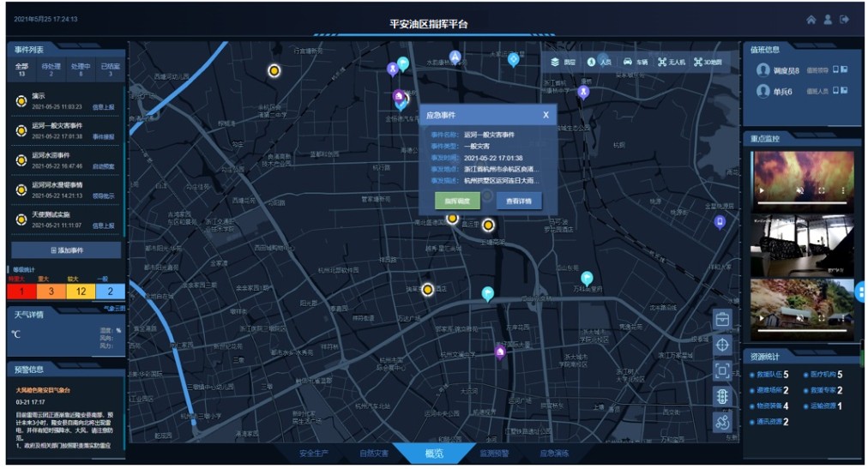Click the landslide video progress bar
This screenshot has height=469, width=868.
pos(802,331)
